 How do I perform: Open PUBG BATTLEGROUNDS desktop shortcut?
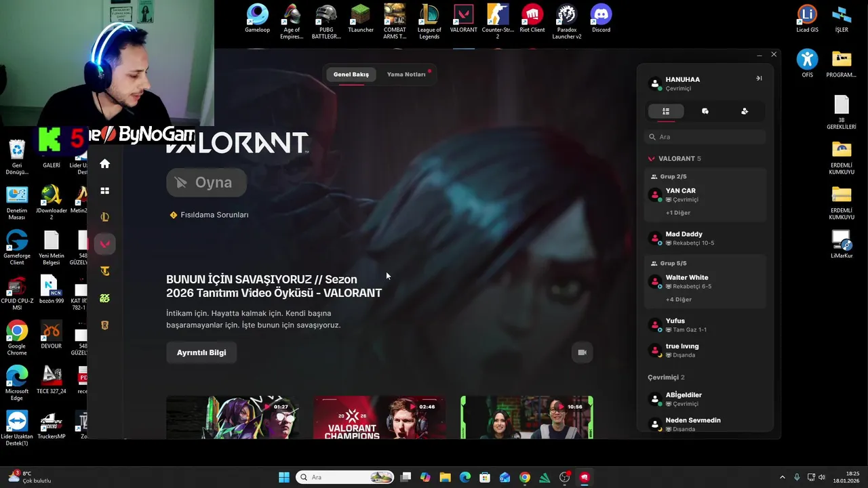coord(326,22)
